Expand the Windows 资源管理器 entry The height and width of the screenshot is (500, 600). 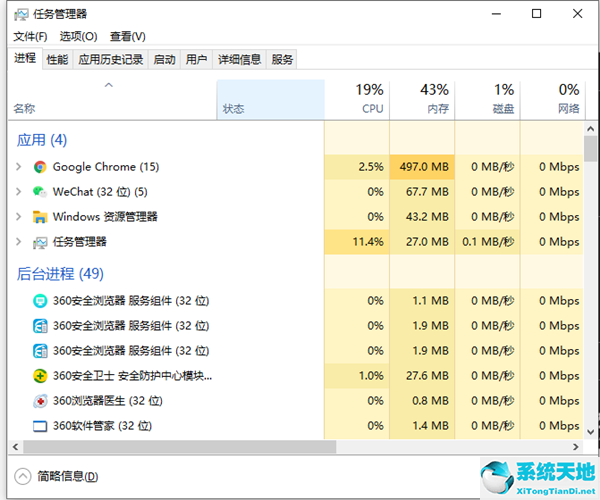point(18,217)
